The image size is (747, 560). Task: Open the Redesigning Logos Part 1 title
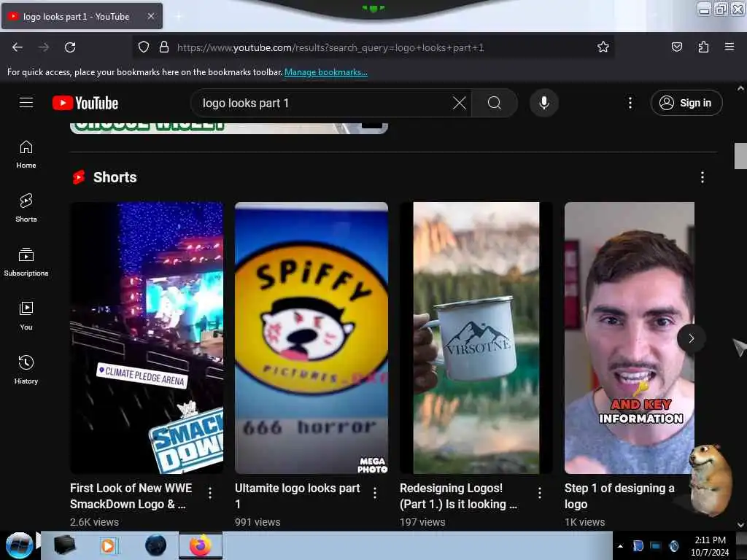[x=458, y=496]
